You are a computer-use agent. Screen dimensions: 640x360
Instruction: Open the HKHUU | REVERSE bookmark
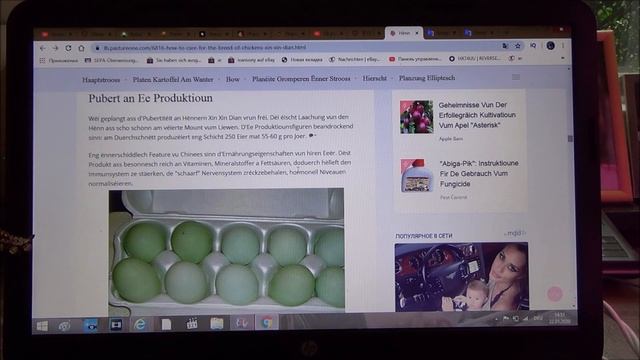[475, 59]
